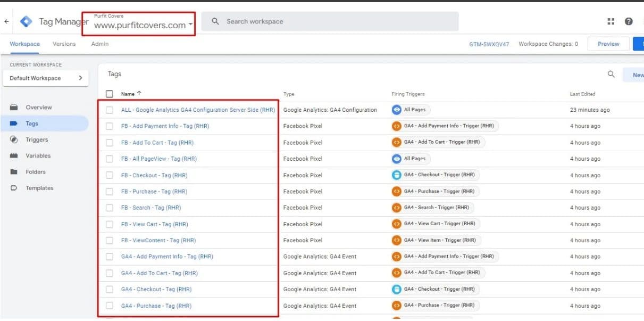This screenshot has width=644, height=321.
Task: Click the GA4 - View Item - Trigger chip
Action: coord(436,240)
